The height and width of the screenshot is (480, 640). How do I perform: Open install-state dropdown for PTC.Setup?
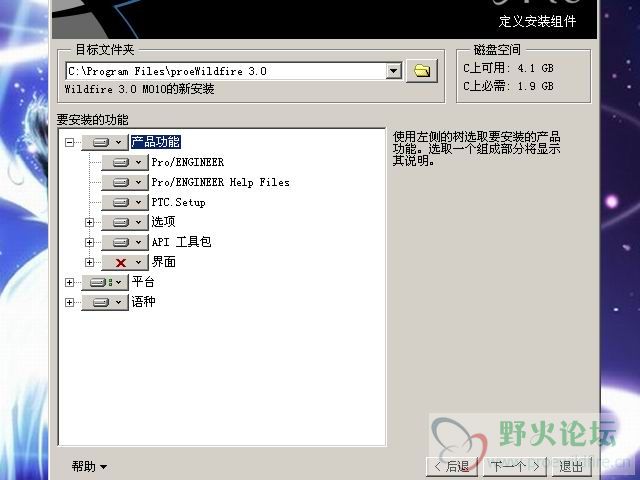[125, 202]
